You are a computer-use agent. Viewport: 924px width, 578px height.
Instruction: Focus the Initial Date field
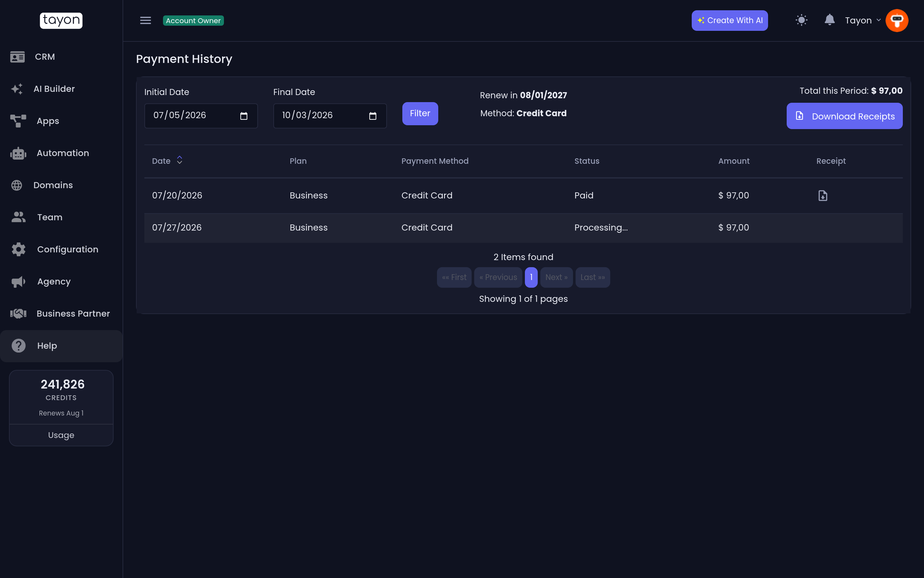coord(201,116)
